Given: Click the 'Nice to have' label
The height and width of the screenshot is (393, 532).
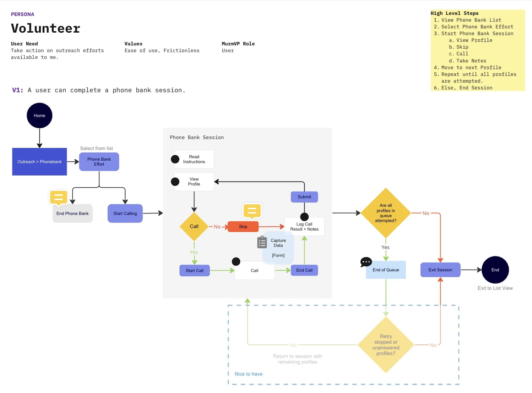Looking at the screenshot, I should point(249,374).
